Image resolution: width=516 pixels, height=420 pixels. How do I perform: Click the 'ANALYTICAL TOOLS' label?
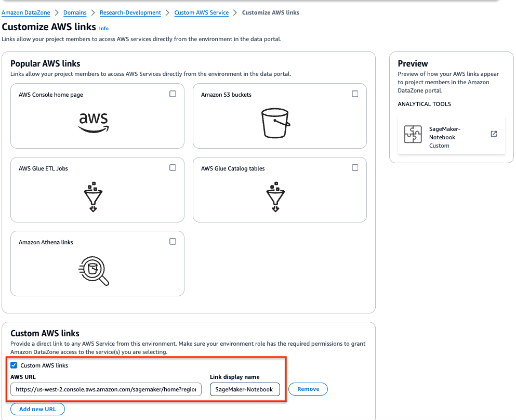(424, 104)
